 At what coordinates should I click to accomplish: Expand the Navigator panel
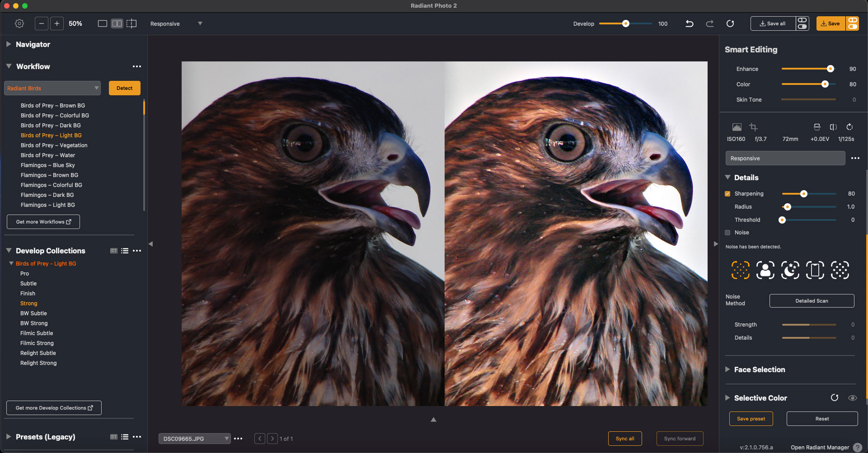[x=9, y=44]
